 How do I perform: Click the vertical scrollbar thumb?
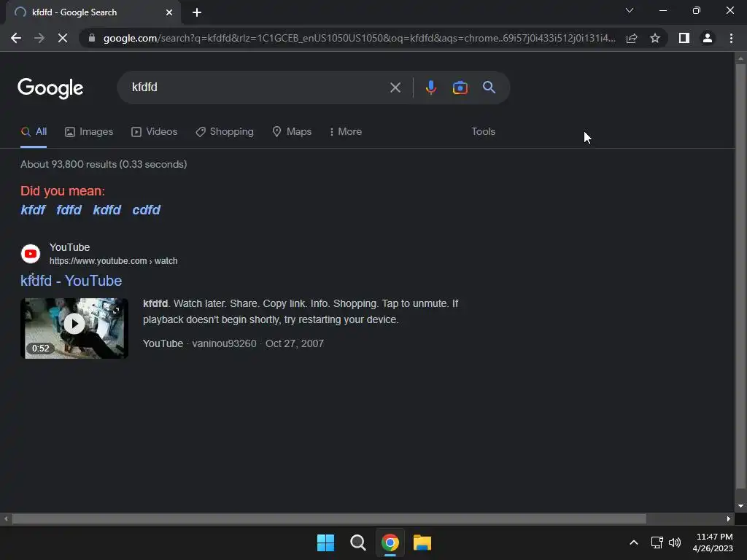(740, 276)
